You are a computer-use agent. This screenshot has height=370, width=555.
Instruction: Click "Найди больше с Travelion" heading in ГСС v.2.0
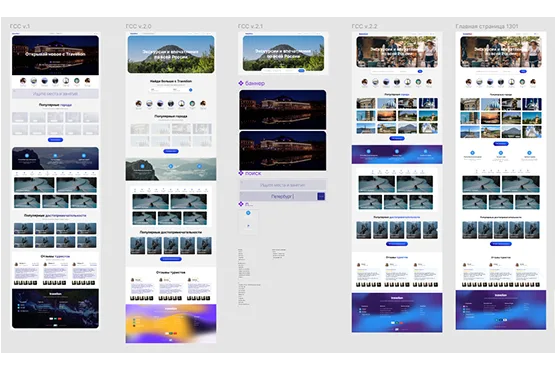171,81
